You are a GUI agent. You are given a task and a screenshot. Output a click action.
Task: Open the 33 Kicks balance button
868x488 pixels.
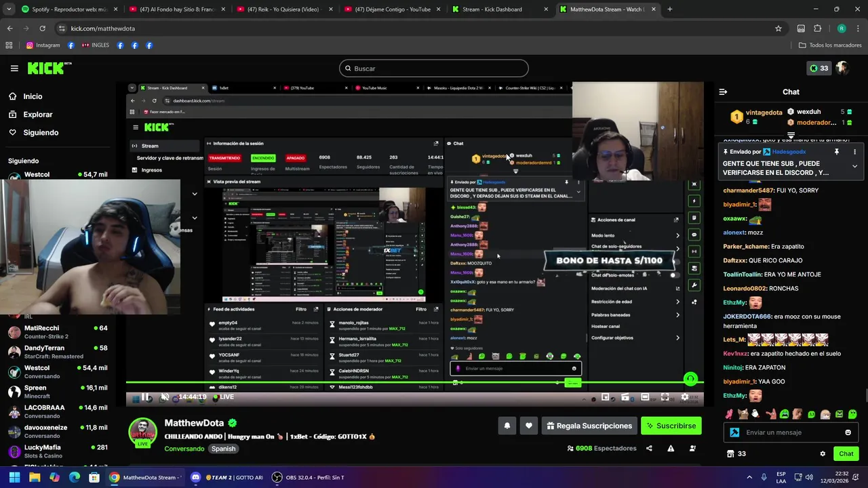pos(819,68)
